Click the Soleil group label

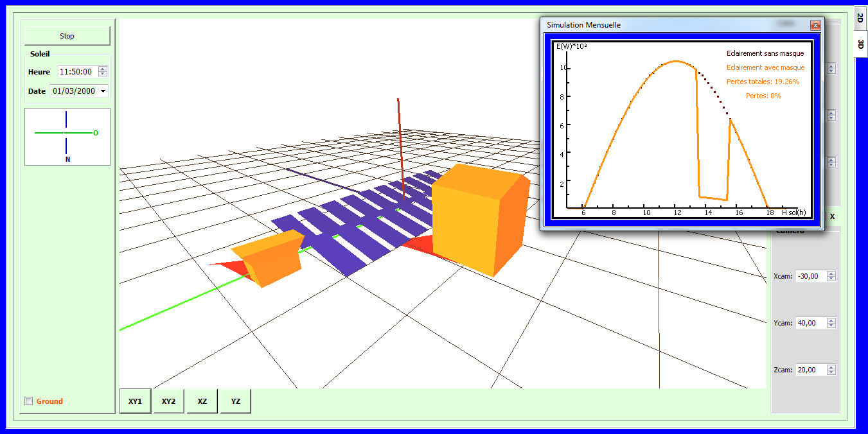[40, 54]
